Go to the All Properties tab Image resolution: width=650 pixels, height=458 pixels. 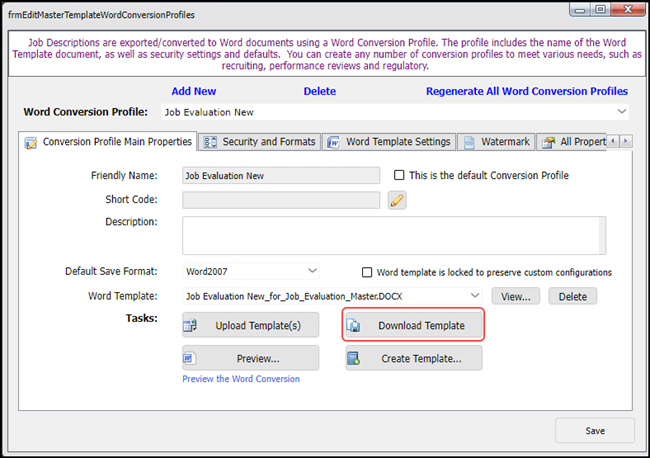click(x=572, y=142)
